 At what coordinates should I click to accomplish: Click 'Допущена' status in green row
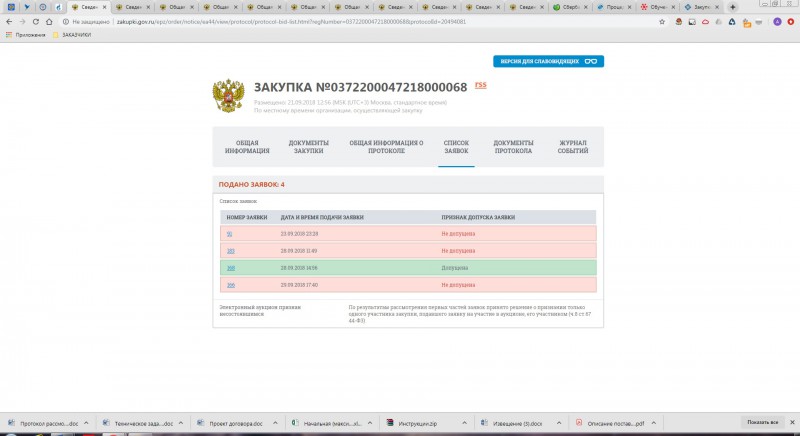(455, 268)
